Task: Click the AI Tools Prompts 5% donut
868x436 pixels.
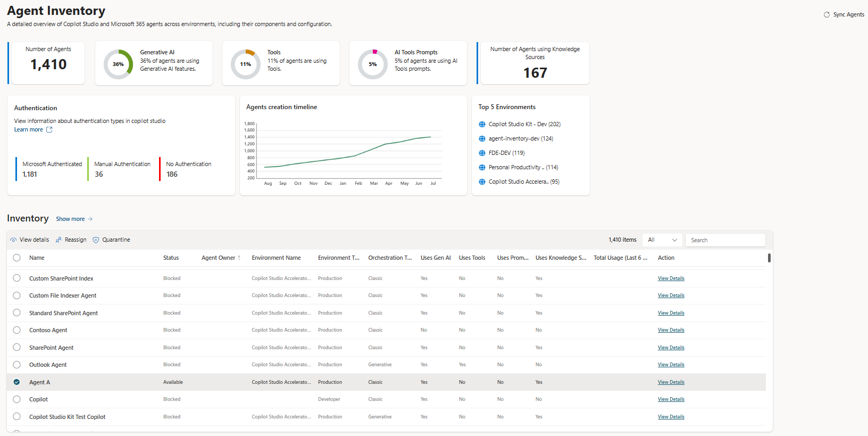Action: coord(372,64)
